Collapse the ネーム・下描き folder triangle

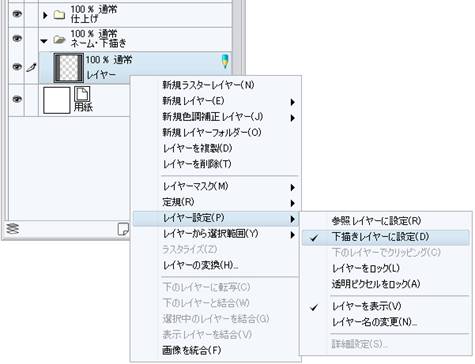click(x=44, y=41)
